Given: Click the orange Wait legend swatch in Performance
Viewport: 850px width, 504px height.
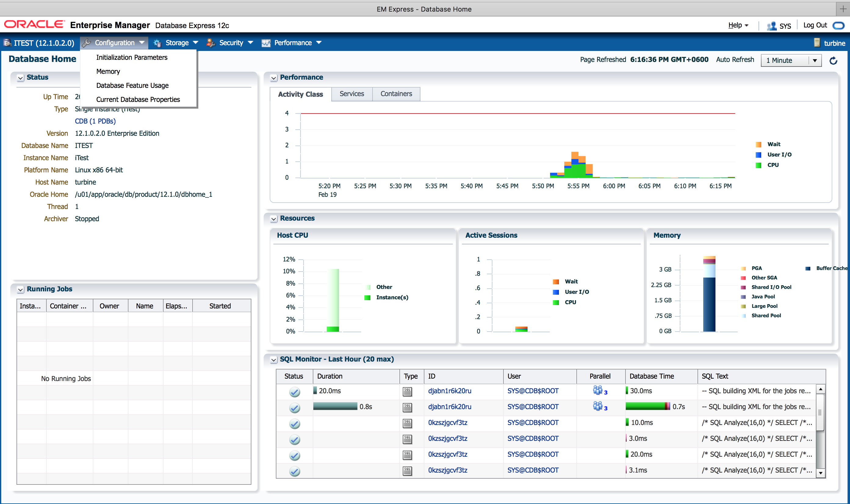Looking at the screenshot, I should coord(758,144).
